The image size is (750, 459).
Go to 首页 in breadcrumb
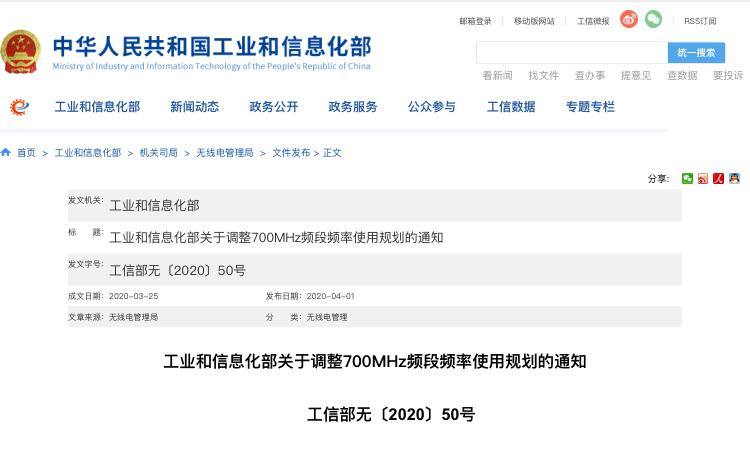pyautogui.click(x=26, y=153)
